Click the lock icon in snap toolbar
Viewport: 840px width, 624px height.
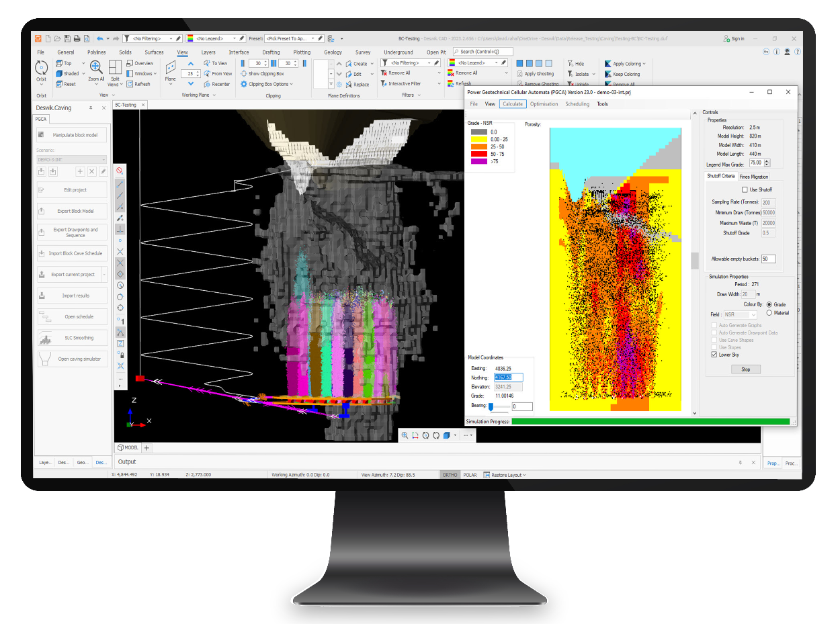click(120, 355)
